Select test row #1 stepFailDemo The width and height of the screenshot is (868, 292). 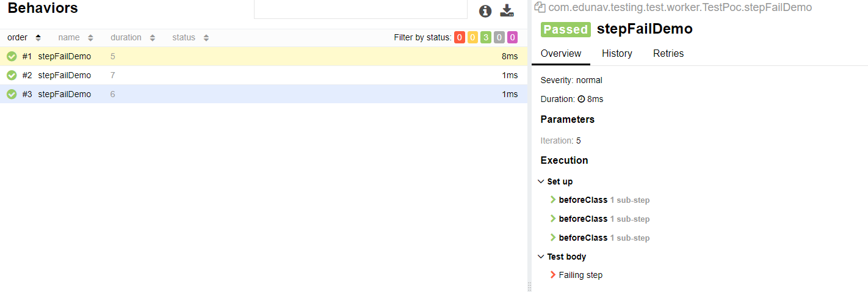264,57
